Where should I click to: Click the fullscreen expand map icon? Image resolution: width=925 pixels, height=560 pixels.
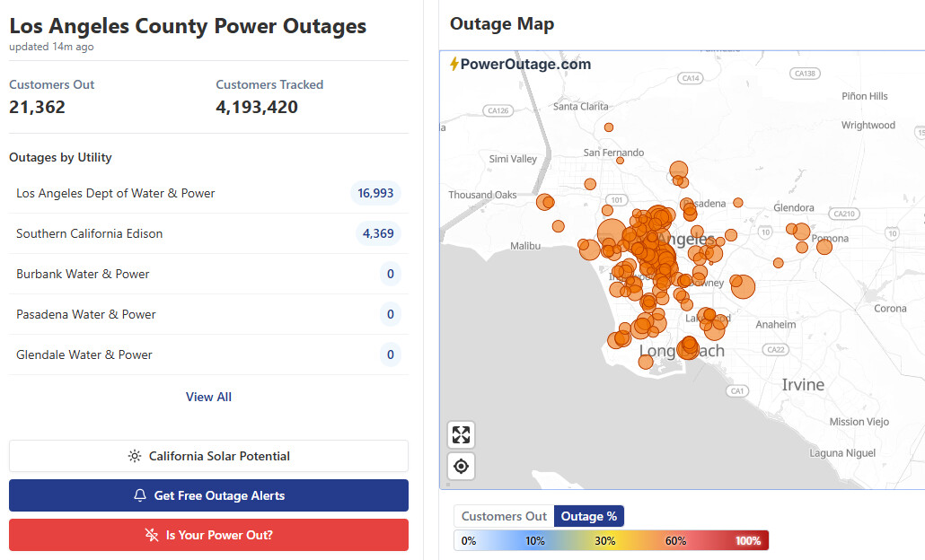click(x=461, y=435)
